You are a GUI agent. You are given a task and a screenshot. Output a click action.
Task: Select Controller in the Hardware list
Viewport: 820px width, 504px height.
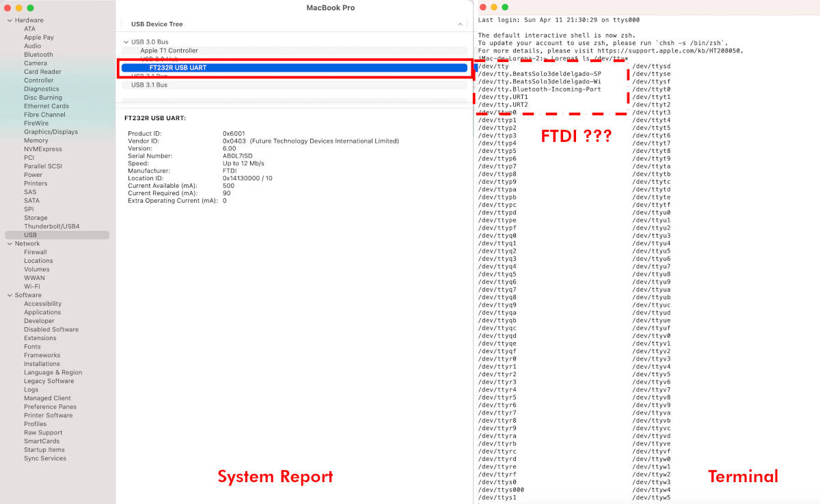pos(39,81)
